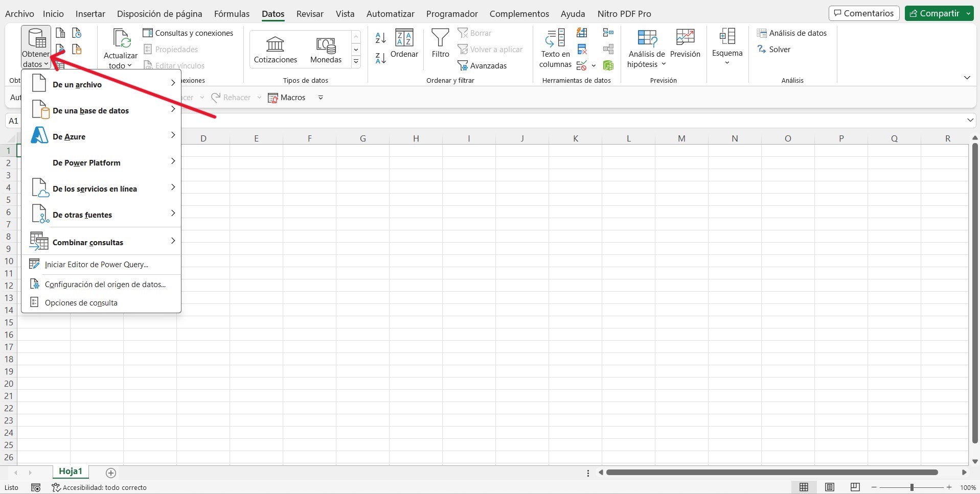Image resolution: width=980 pixels, height=494 pixels.
Task: Open Data Validation dropdown arrow
Action: click(x=594, y=65)
